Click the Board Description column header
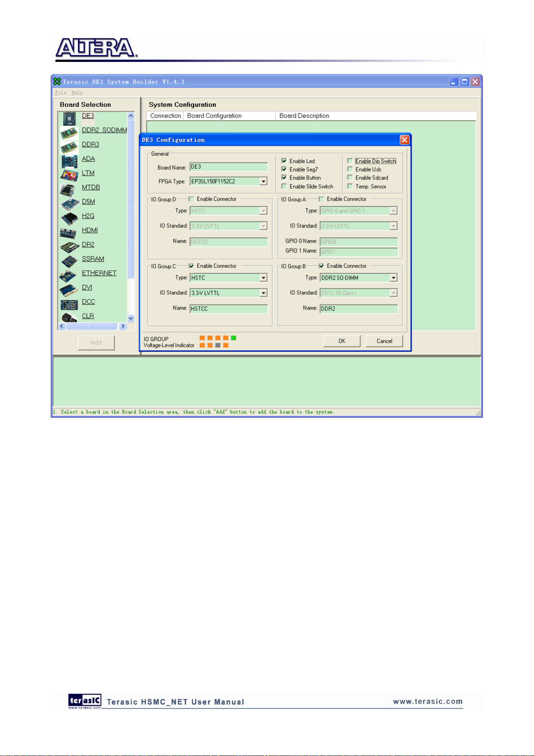 pyautogui.click(x=376, y=116)
